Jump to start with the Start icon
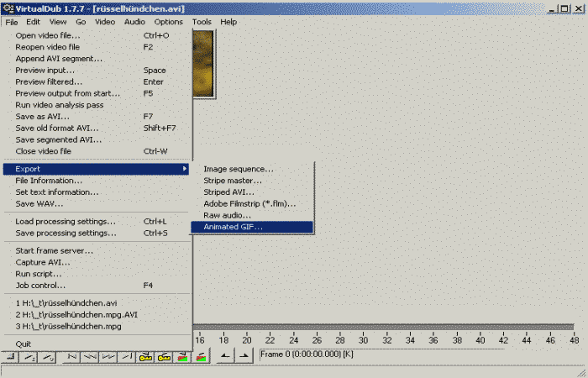 pos(71,356)
